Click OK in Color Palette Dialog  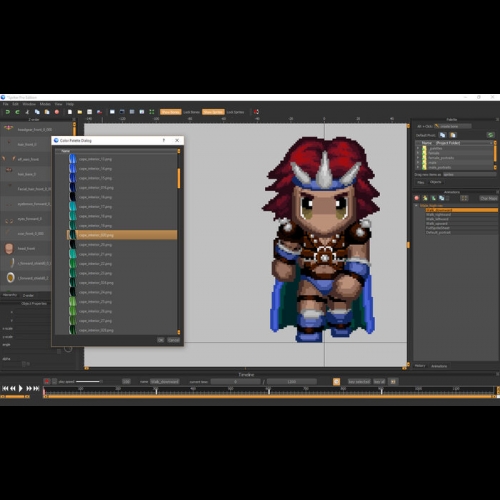pos(160,340)
